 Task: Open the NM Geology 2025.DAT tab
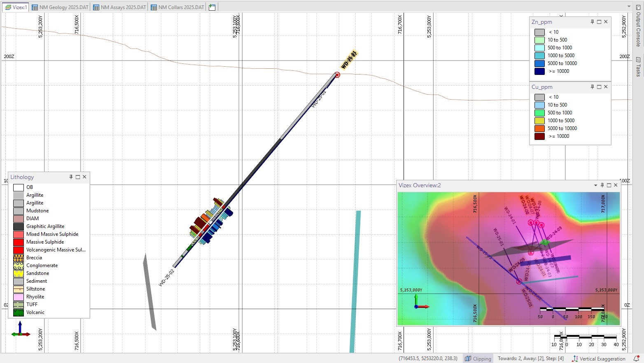click(60, 7)
